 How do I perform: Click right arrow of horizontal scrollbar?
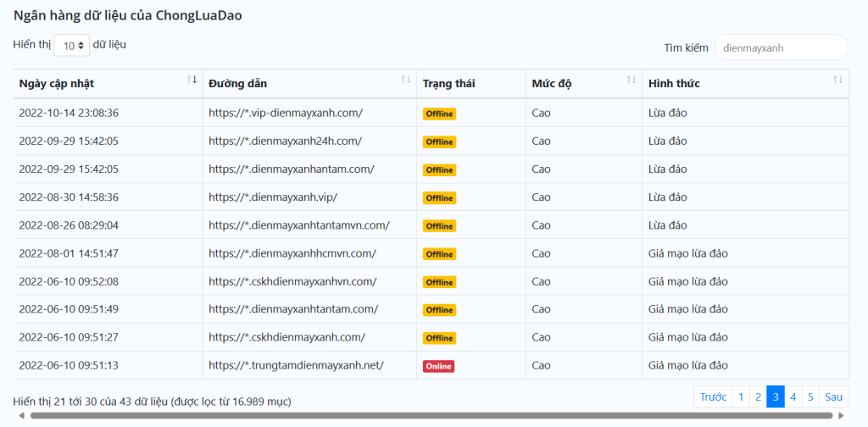pos(841,415)
